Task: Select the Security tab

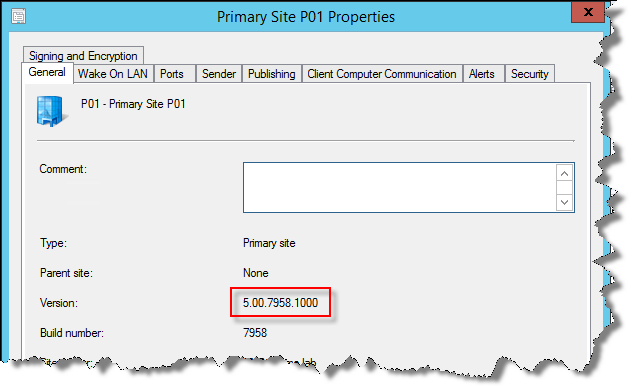Action: pyautogui.click(x=530, y=74)
